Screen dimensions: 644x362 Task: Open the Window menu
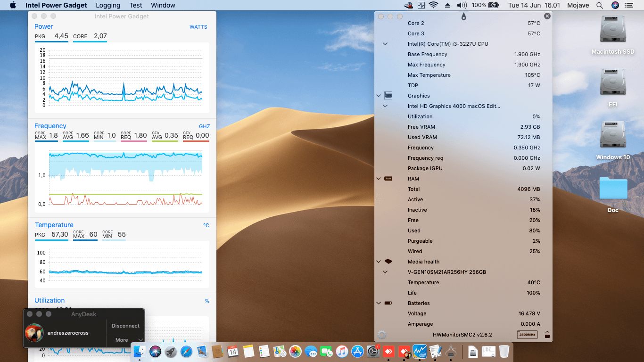click(163, 5)
